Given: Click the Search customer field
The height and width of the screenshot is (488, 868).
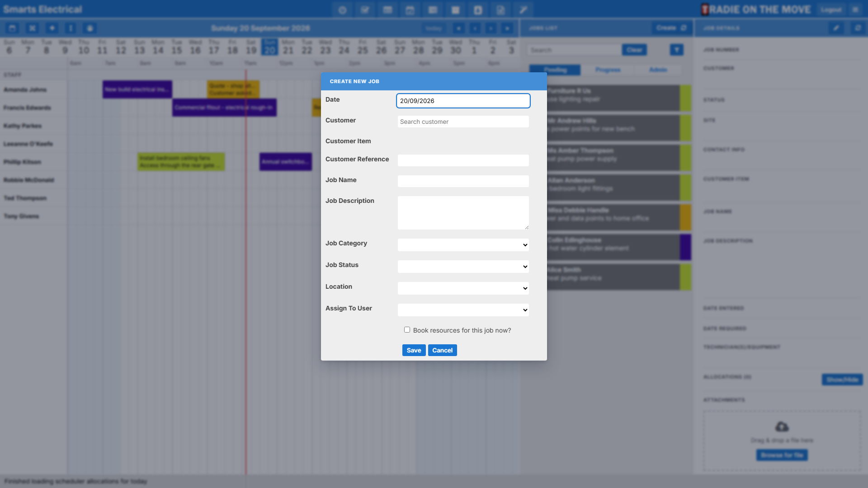Looking at the screenshot, I should pyautogui.click(x=463, y=122).
